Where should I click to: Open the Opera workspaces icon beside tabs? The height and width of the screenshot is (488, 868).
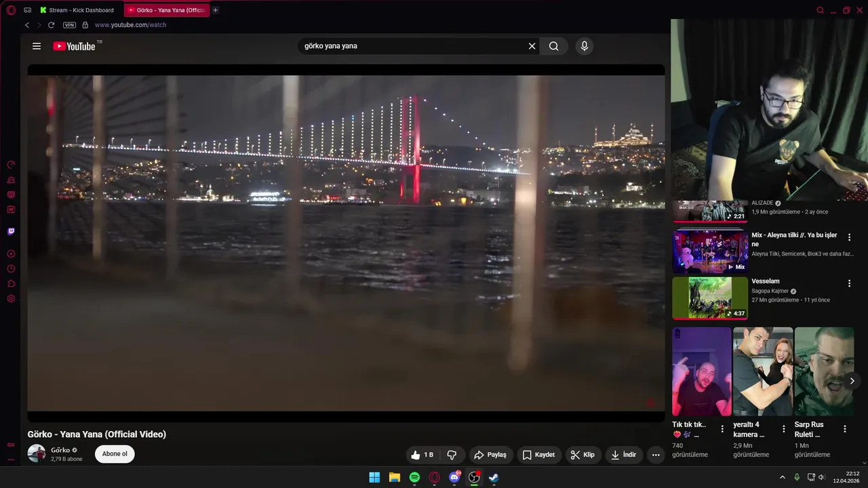point(28,10)
